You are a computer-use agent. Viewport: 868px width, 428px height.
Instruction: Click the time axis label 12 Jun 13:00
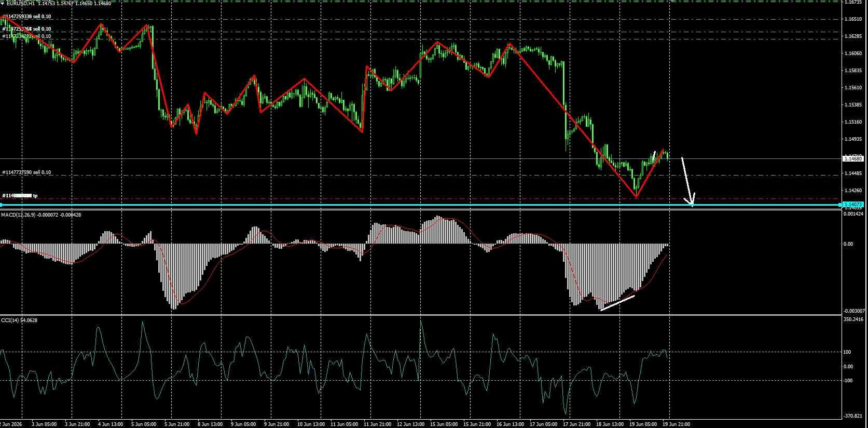[410, 424]
